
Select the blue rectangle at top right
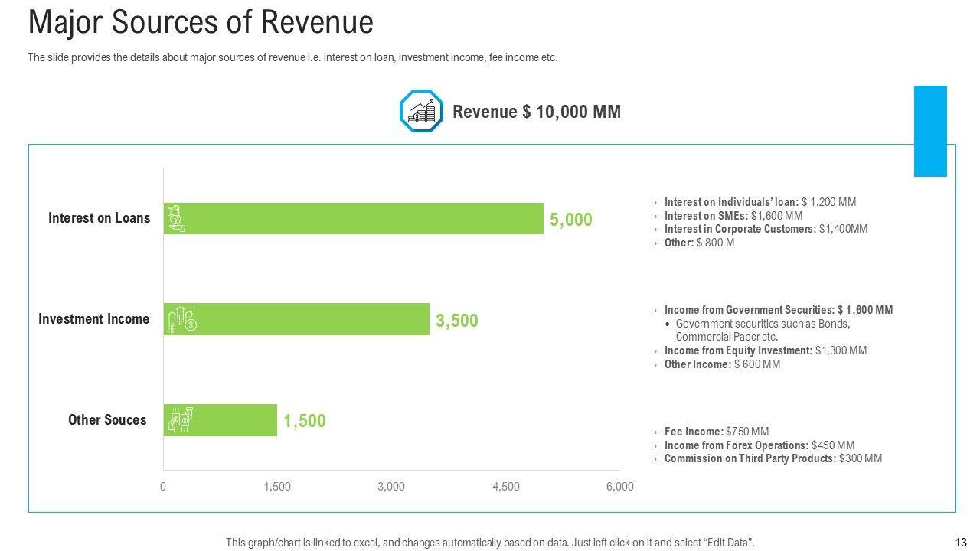pos(930,131)
